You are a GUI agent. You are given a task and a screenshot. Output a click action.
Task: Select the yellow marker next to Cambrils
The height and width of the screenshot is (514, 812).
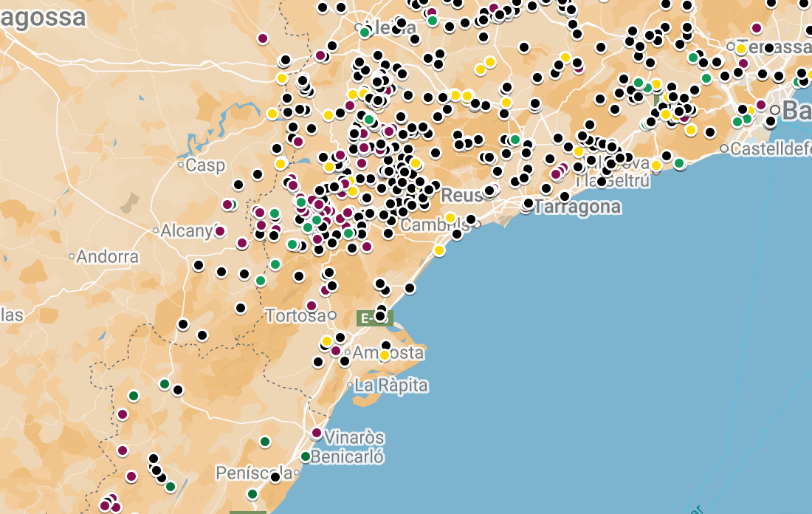coord(450,218)
